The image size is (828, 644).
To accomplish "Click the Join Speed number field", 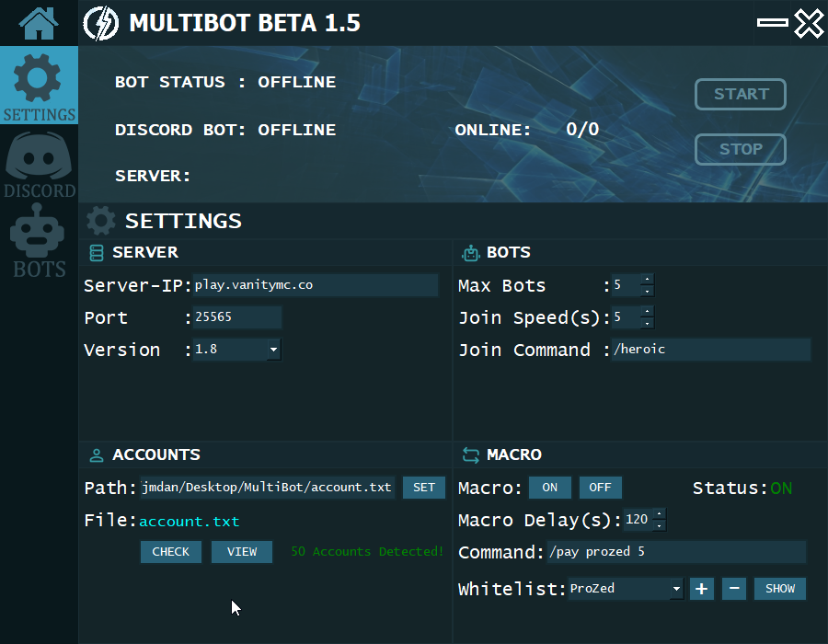I will 627,317.
